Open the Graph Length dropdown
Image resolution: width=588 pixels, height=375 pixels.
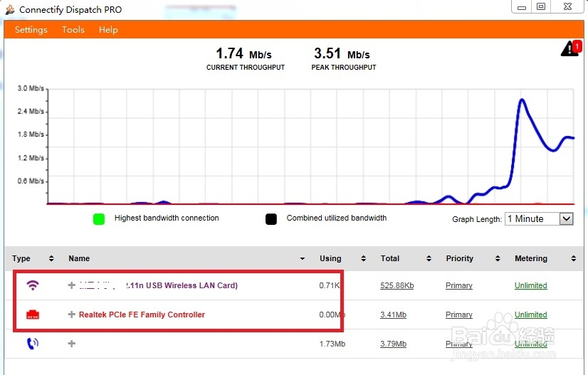click(539, 218)
